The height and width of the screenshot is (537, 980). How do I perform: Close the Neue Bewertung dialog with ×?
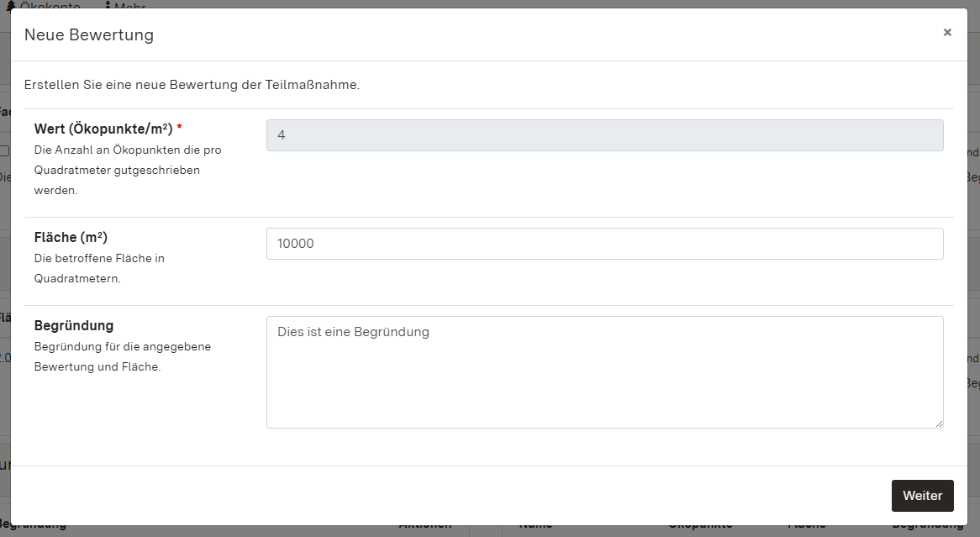[x=947, y=33]
